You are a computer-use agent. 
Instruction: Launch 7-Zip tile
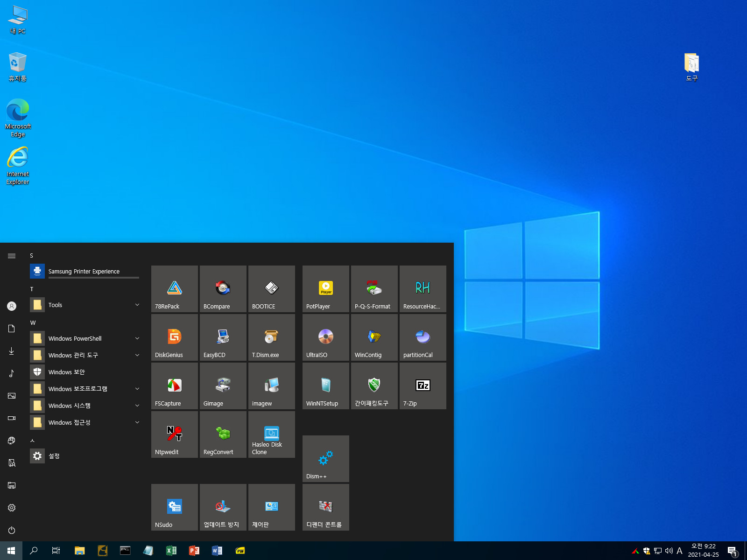point(423,386)
